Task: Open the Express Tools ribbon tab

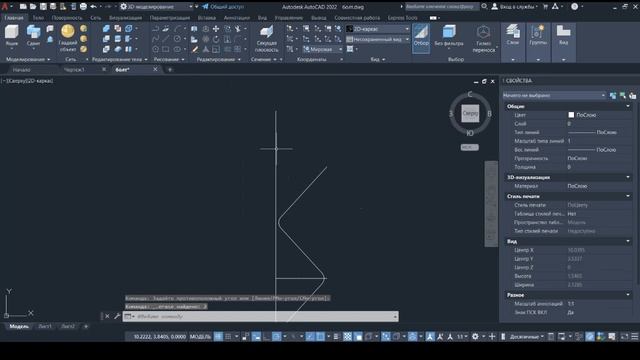Action: point(402,18)
